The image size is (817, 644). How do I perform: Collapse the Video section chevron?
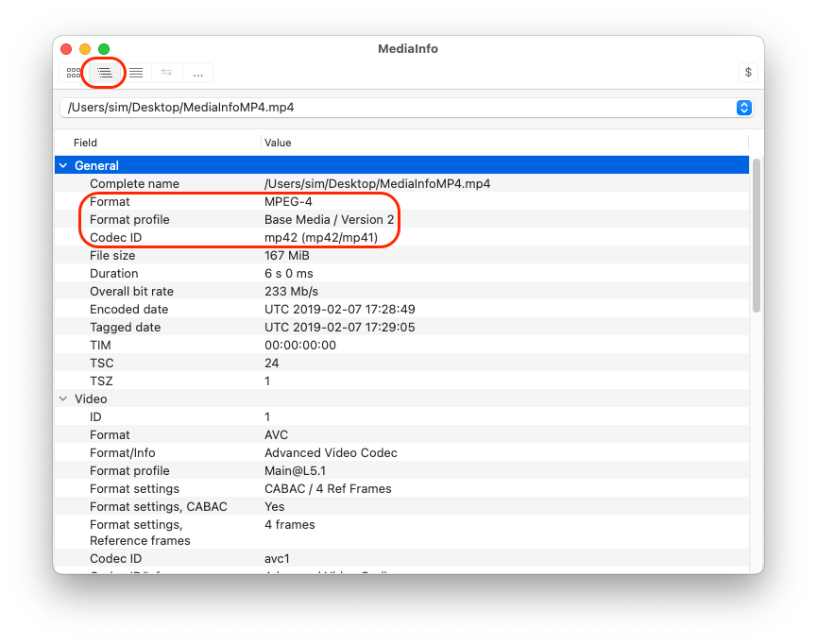pyautogui.click(x=63, y=399)
